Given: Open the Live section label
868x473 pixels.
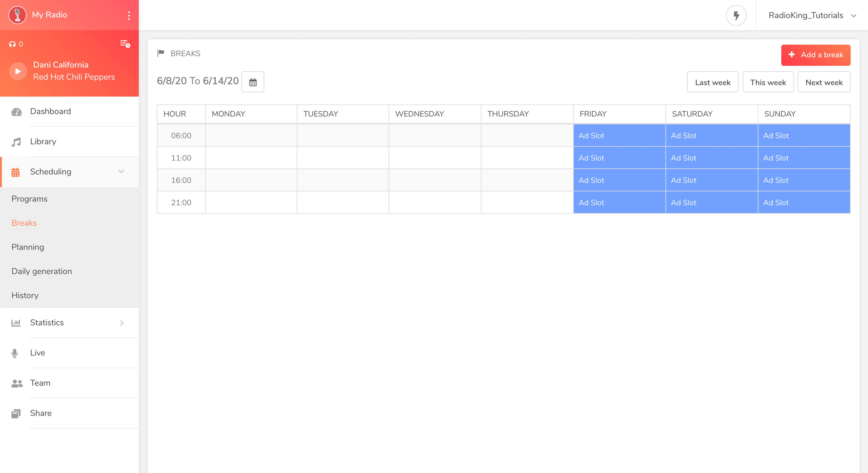Looking at the screenshot, I should (x=37, y=353).
